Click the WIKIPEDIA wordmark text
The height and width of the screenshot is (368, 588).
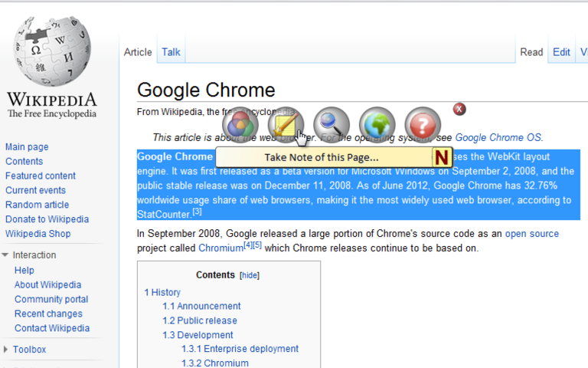(x=52, y=100)
